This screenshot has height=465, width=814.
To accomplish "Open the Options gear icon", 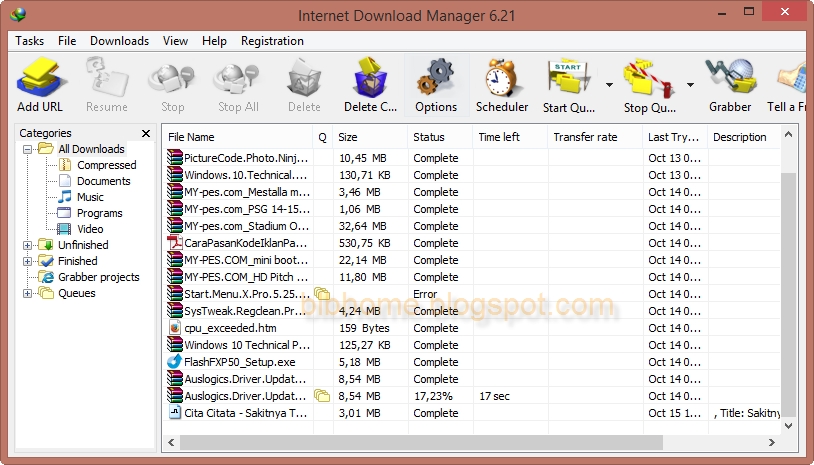I will coord(436,80).
